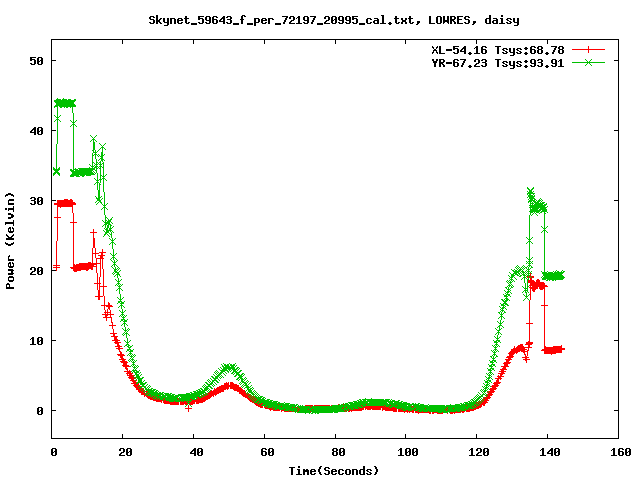This screenshot has height=480, width=640.
Task: Click x-axis tick label 80
Action: (x=338, y=452)
